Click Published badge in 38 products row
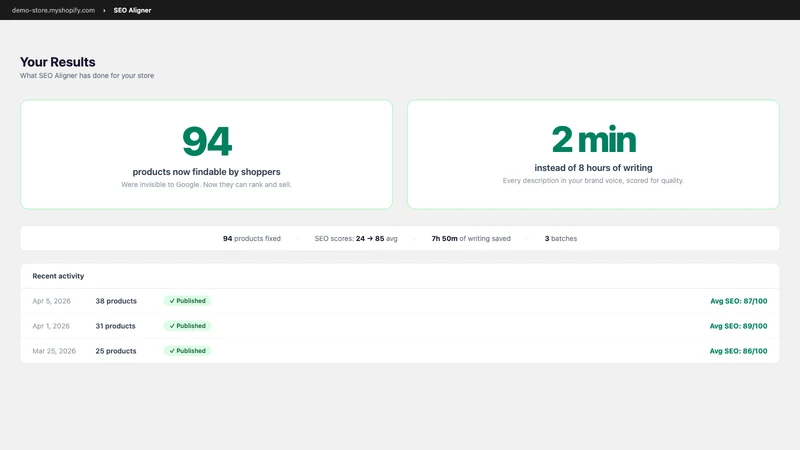This screenshot has height=450, width=800. pos(187,301)
